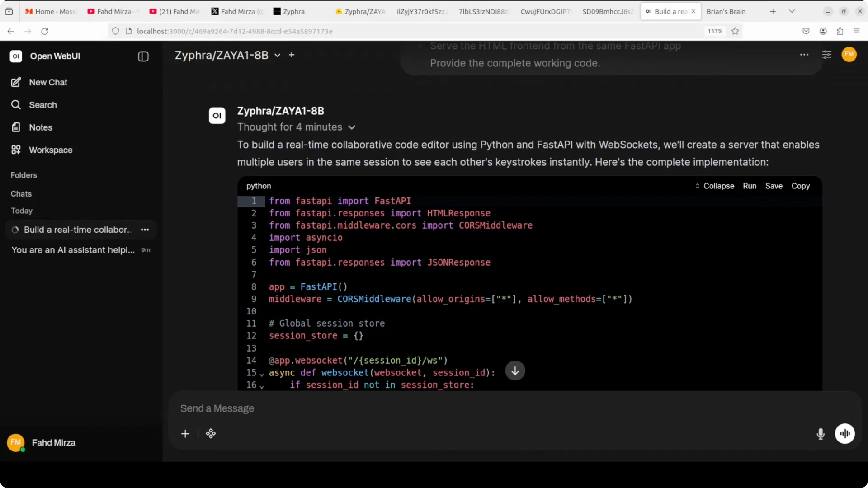The image size is (868, 488).
Task: Click the Send a Message input field
Action: 514,408
